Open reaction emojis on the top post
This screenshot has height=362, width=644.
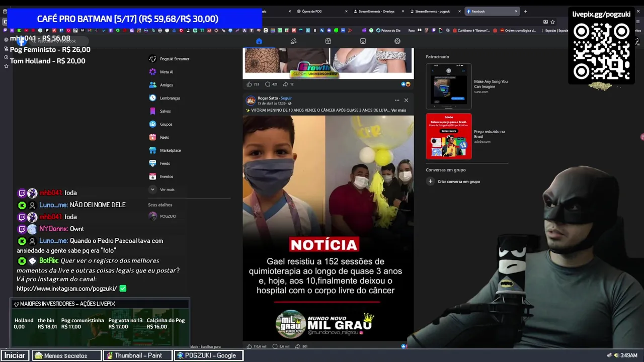click(406, 84)
